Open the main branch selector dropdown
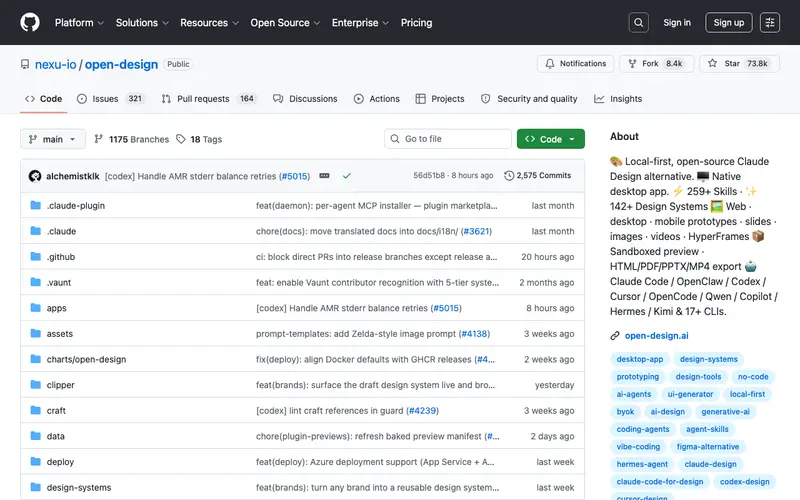Image resolution: width=800 pixels, height=500 pixels. click(x=53, y=139)
